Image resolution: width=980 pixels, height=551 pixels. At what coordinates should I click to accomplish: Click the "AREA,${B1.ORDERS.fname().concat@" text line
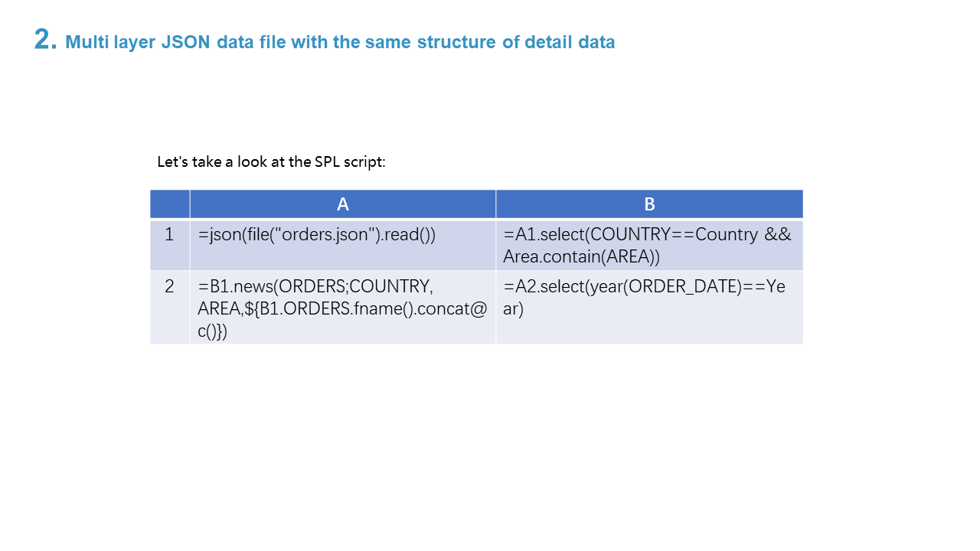342,309
